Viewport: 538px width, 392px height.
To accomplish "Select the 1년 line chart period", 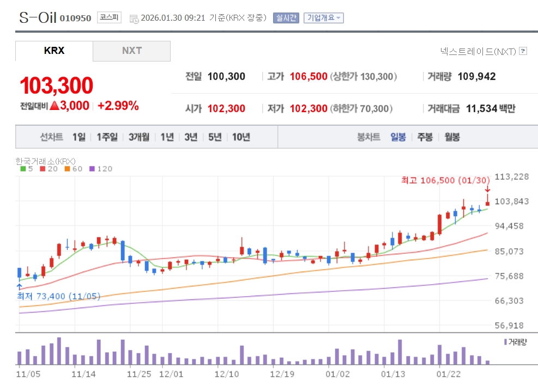I will pos(167,137).
